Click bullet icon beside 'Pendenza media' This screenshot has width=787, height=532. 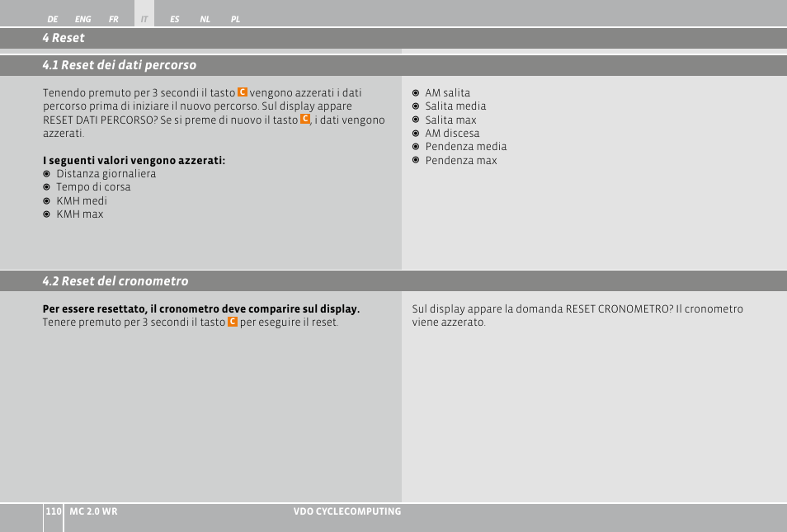click(416, 147)
